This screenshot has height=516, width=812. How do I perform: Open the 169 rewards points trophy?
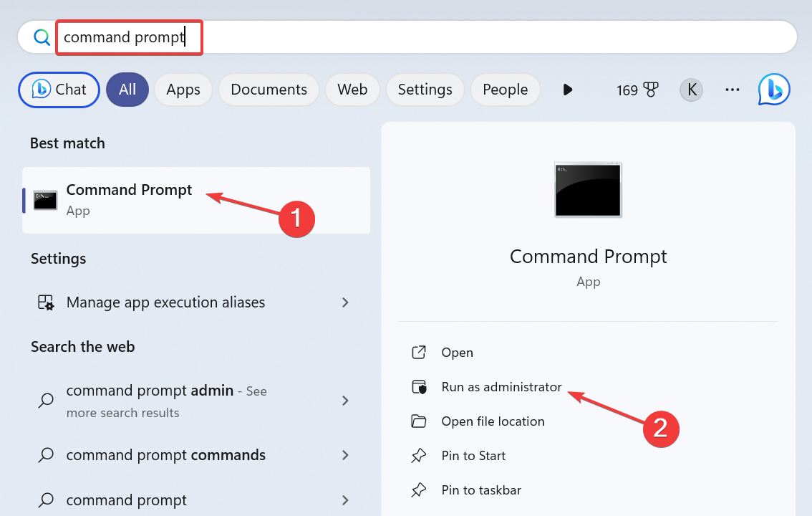[637, 90]
